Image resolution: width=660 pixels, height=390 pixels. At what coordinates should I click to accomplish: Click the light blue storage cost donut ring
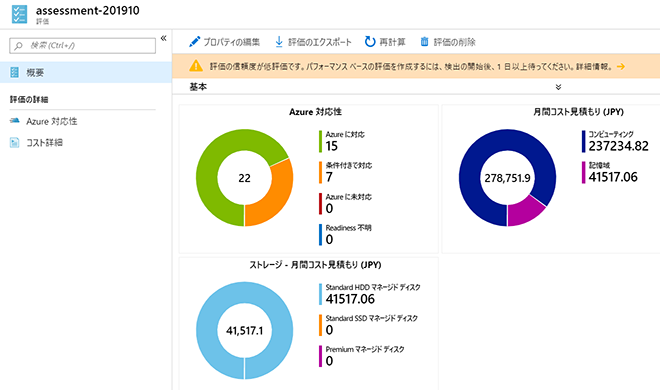[x=206, y=330]
